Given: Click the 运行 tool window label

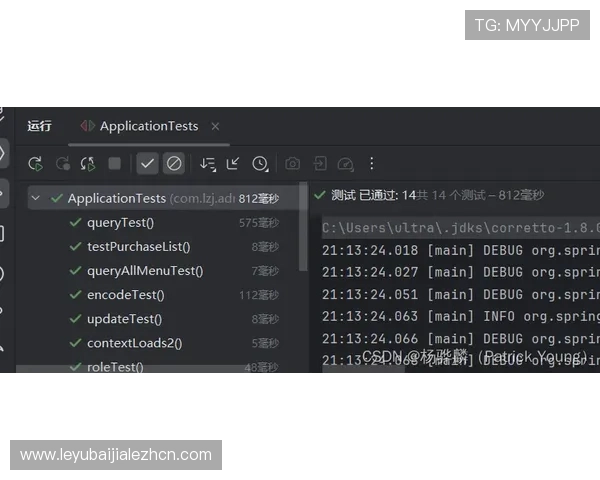Looking at the screenshot, I should 39,126.
